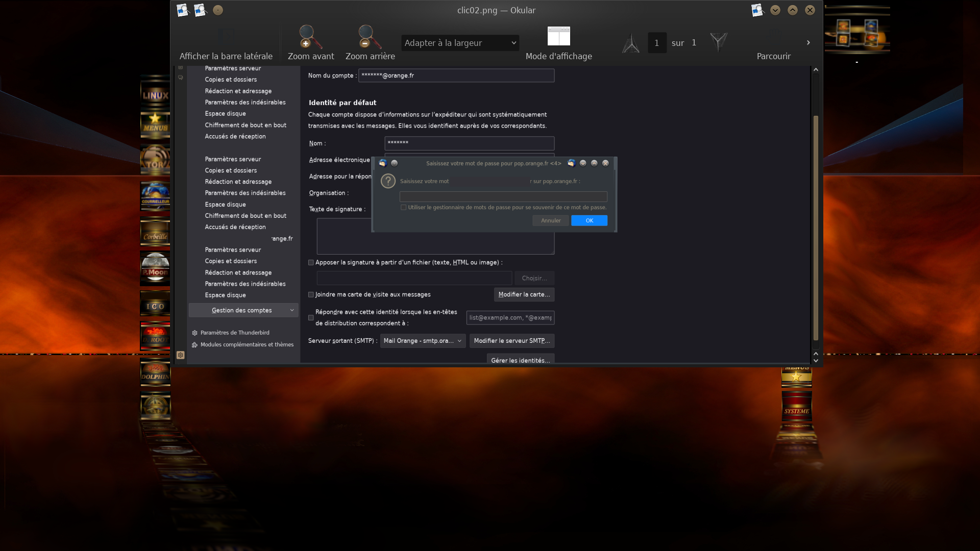Tick the password manager remember checkbox
The height and width of the screenshot is (551, 980).
coord(404,208)
